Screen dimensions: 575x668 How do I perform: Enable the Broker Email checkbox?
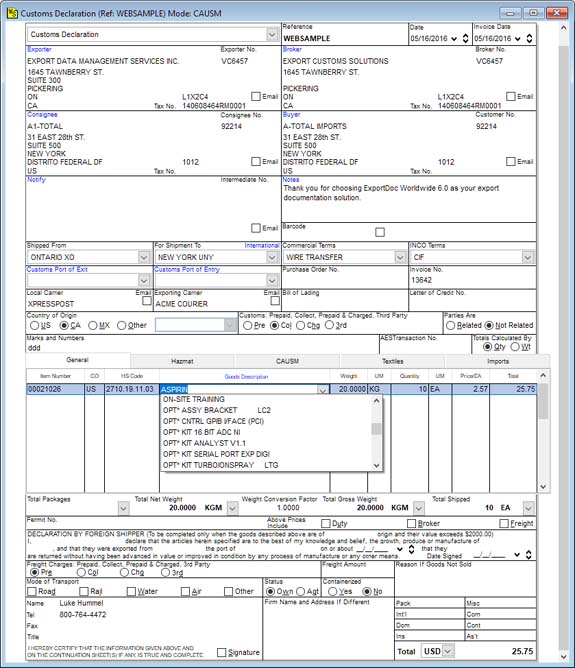click(511, 96)
